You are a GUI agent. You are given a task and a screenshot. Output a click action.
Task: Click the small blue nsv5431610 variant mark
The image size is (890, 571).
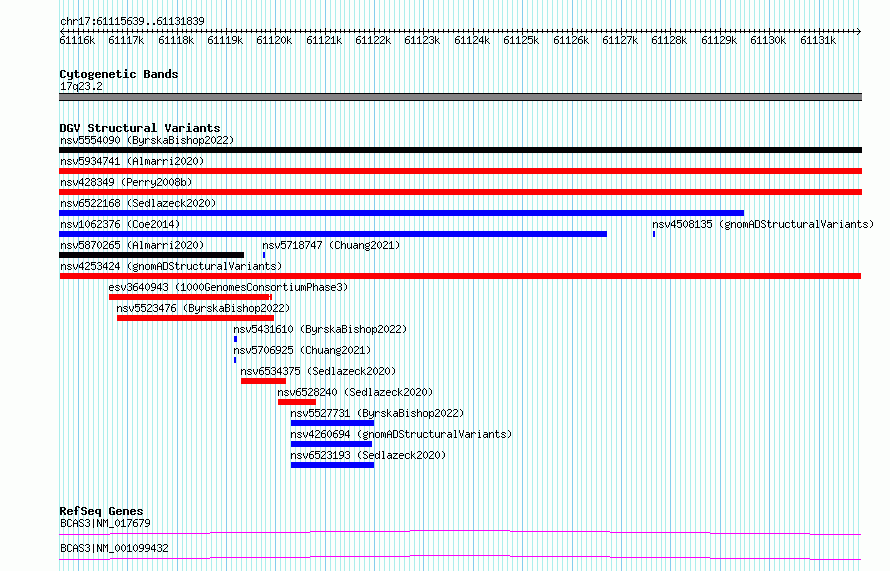tap(236, 339)
